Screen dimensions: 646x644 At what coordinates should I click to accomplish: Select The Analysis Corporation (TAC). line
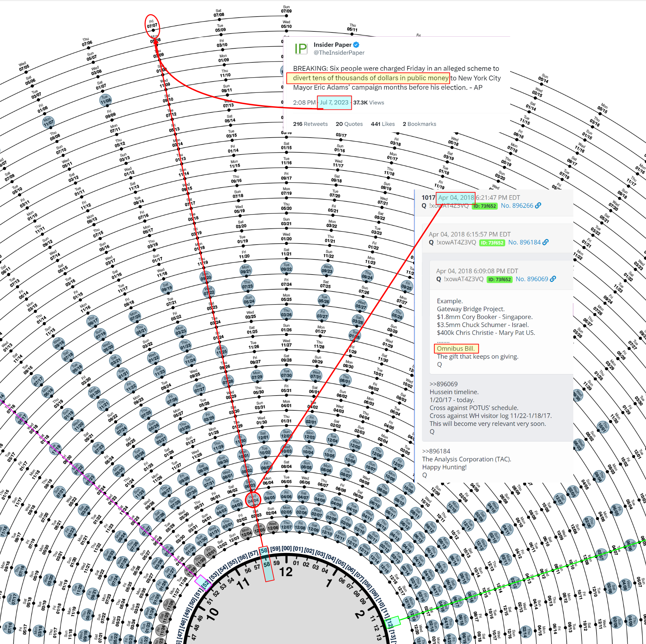click(466, 459)
